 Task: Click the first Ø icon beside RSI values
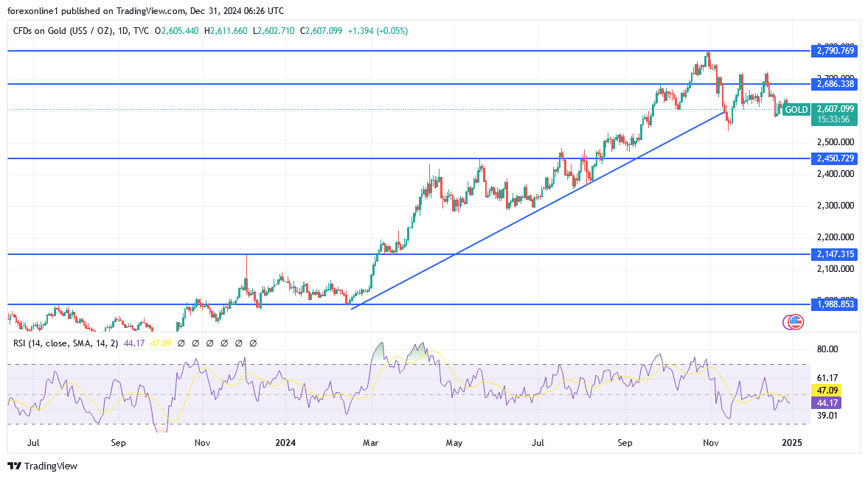tap(181, 343)
